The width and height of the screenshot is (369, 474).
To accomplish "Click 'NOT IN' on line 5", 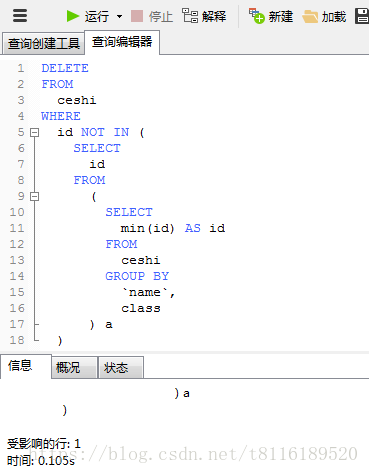I will pyautogui.click(x=105, y=132).
